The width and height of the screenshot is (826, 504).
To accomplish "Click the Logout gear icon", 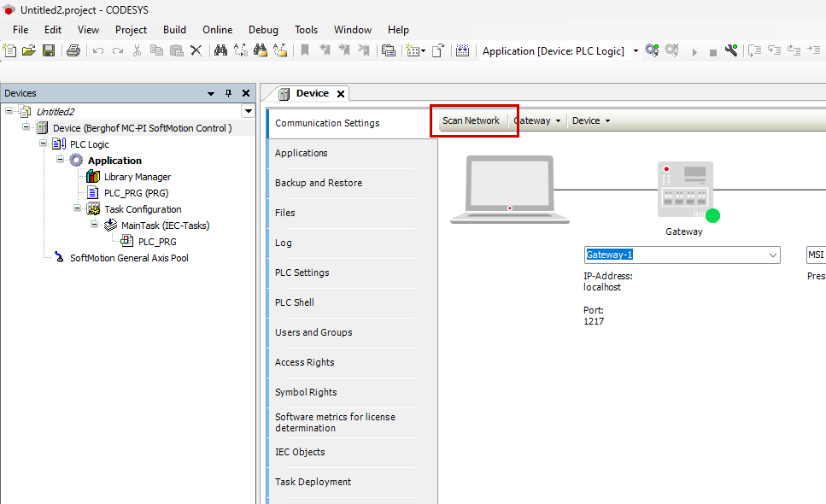I will coord(671,50).
